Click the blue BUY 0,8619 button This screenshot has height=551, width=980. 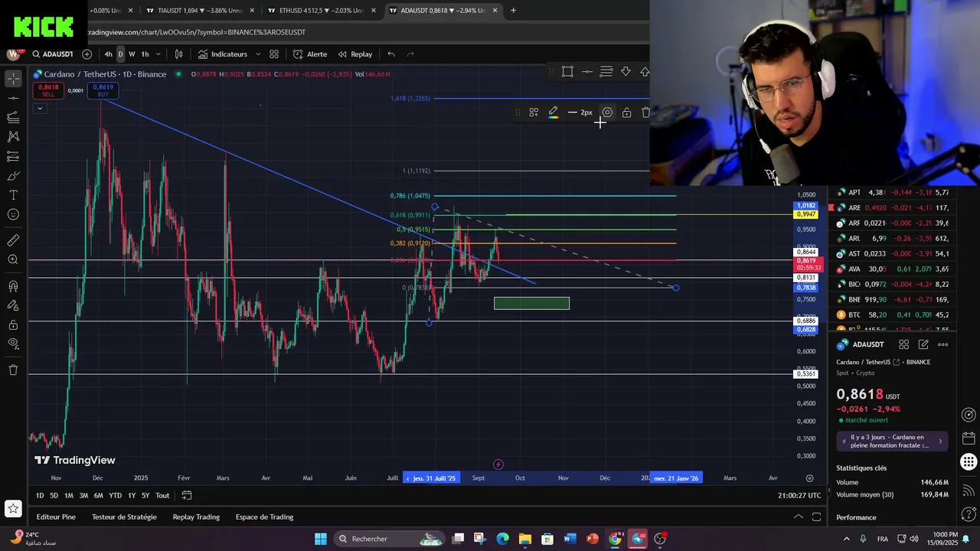(103, 90)
